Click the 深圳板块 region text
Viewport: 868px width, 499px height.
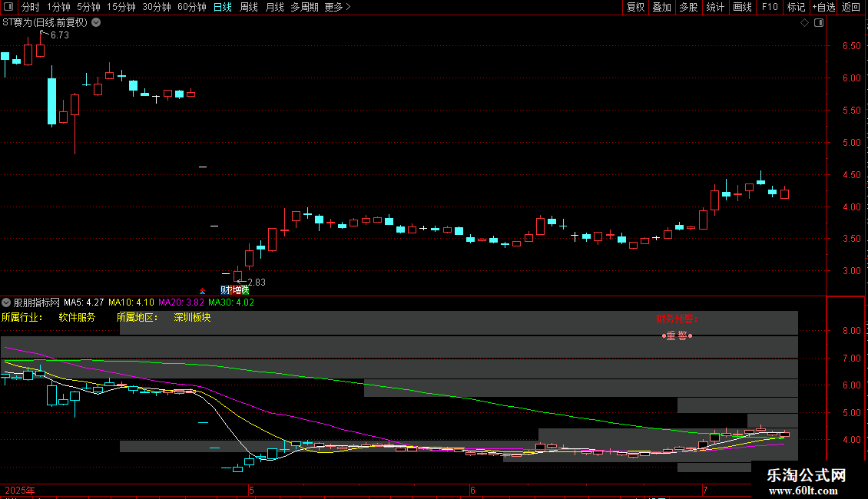pos(192,318)
